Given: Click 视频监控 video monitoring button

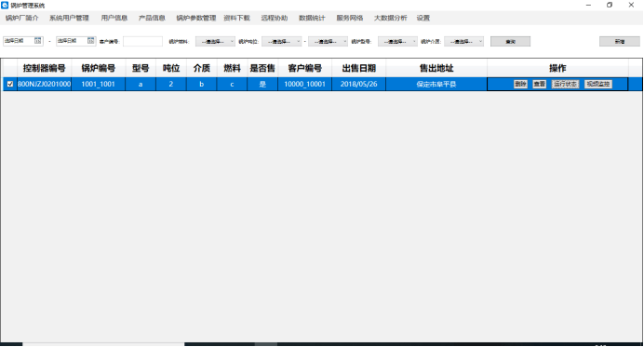Looking at the screenshot, I should click(598, 84).
